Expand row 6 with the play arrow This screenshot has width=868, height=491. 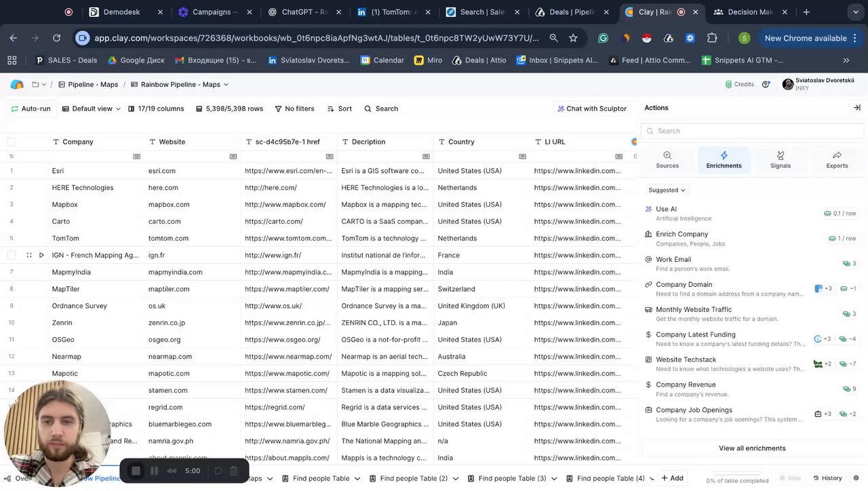(x=41, y=255)
